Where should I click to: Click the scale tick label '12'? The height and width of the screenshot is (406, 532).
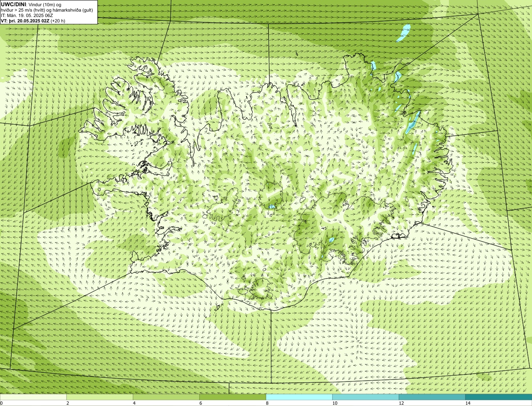tap(401, 403)
